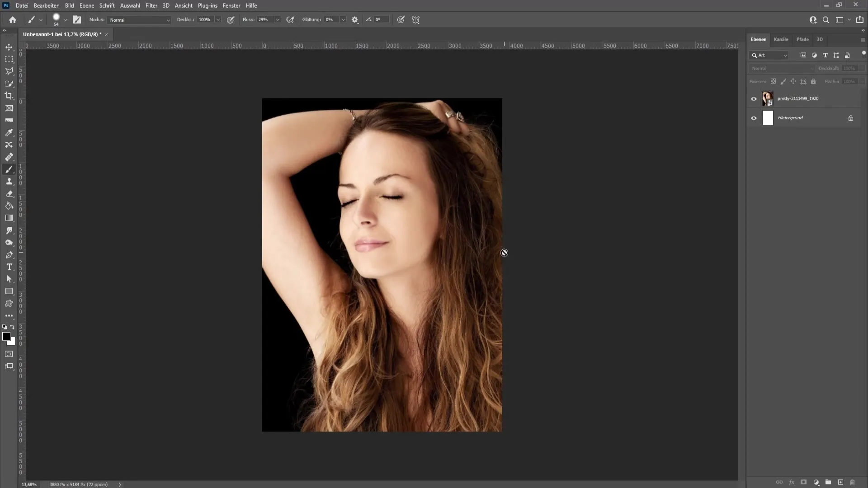Select the Clone Stamp tool
868x488 pixels.
[x=9, y=181]
